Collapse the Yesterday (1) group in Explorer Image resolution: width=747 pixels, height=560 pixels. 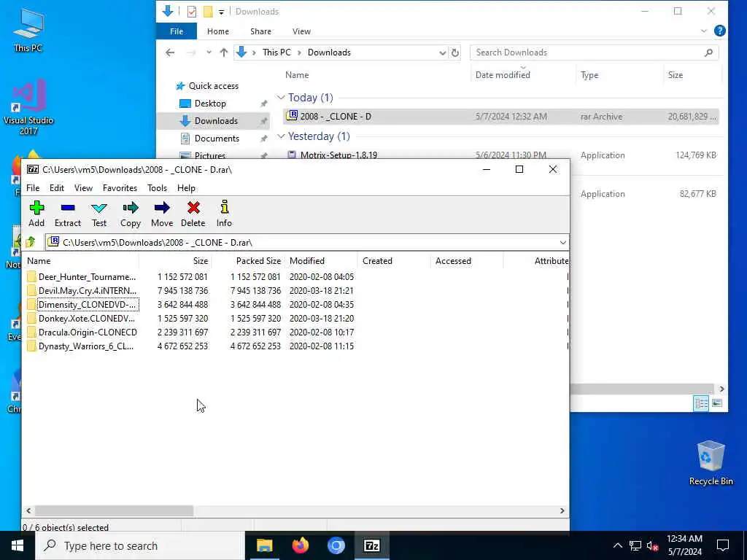pyautogui.click(x=281, y=136)
